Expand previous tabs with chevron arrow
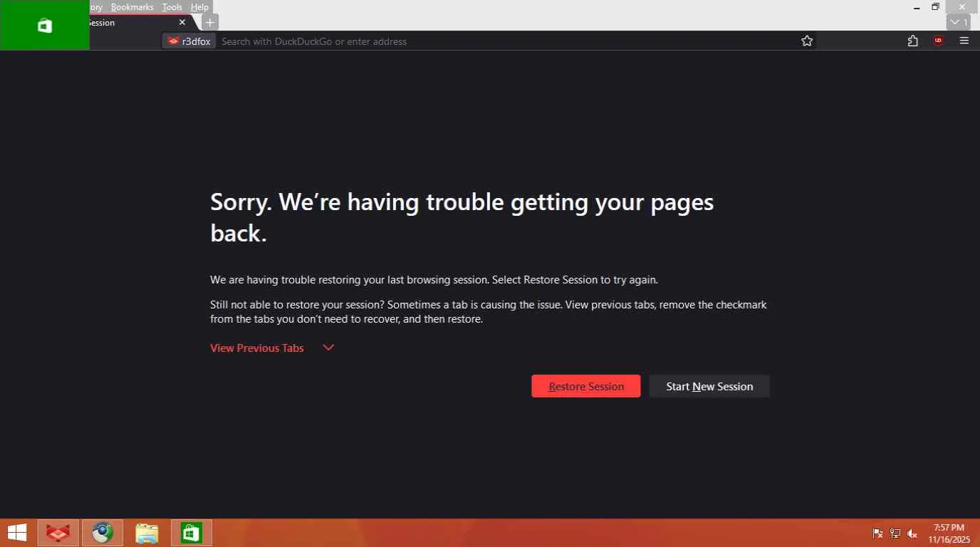The width and height of the screenshot is (980, 547). click(x=328, y=348)
